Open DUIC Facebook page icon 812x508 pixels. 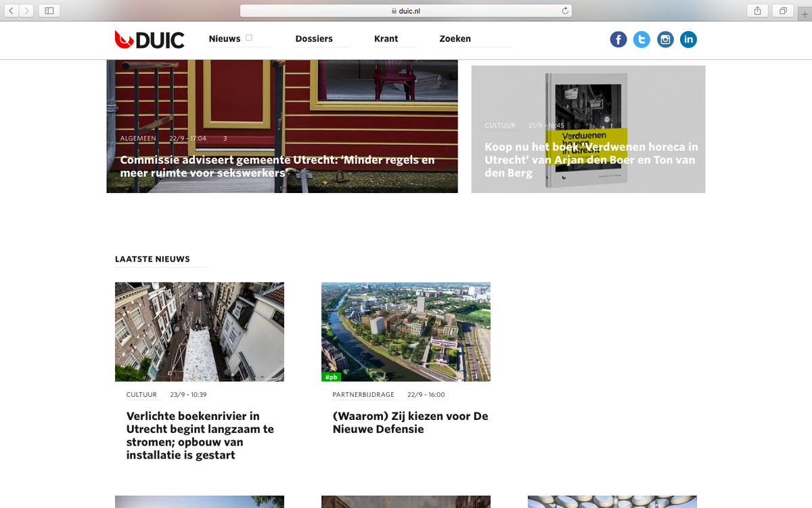point(618,39)
